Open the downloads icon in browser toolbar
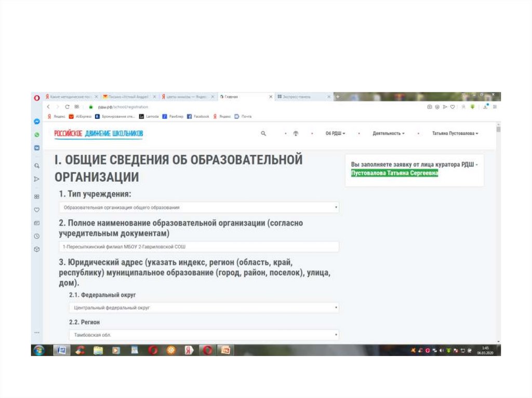 pyautogui.click(x=485, y=107)
